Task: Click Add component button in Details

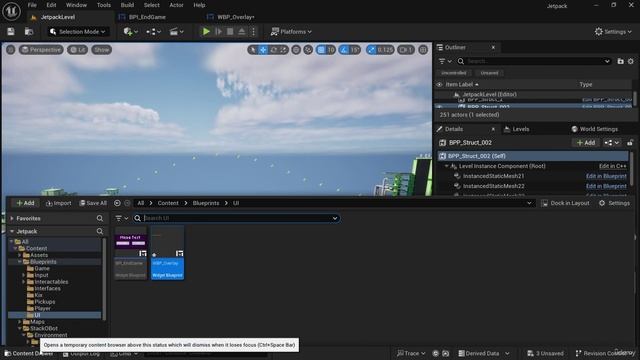Action: click(x=586, y=142)
